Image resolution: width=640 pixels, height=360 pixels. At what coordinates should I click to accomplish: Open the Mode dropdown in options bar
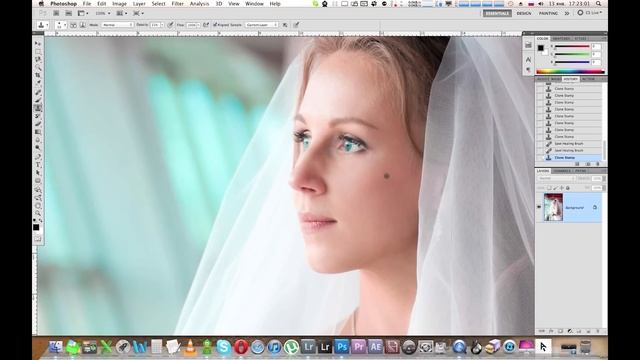point(118,25)
